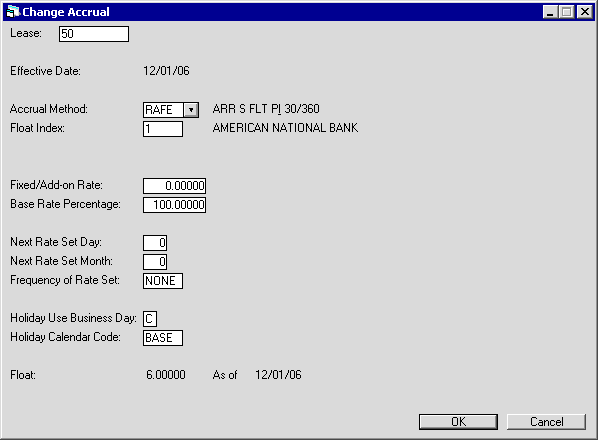Click the Change Accrual title bar text
The width and height of the screenshot is (598, 440).
click(66, 12)
